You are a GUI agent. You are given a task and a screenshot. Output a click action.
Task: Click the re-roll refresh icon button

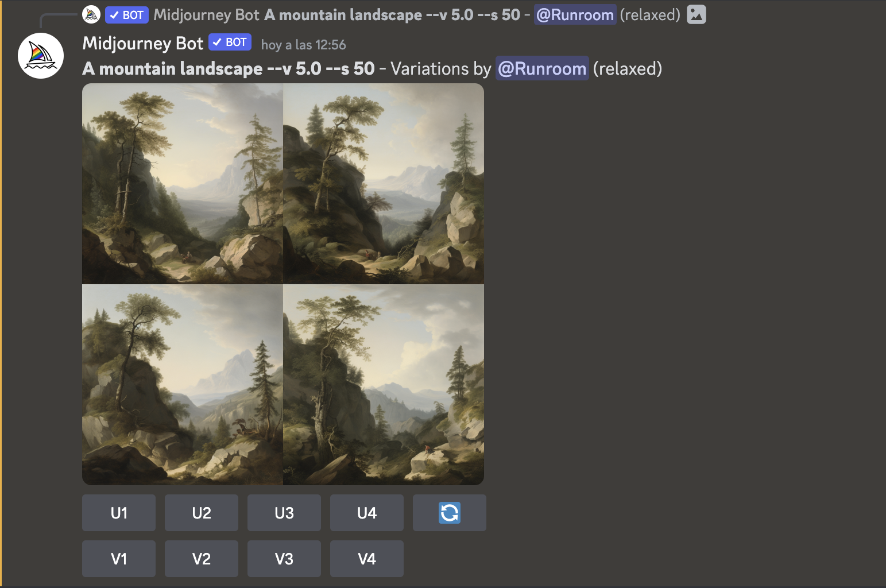coord(449,513)
